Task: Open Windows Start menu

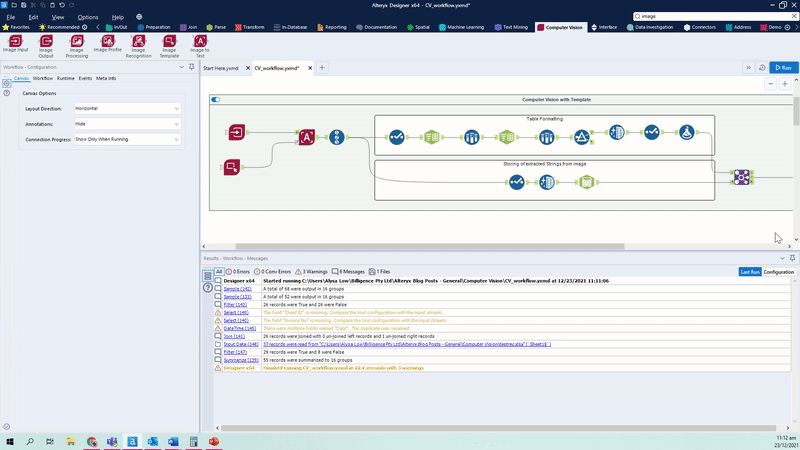Action: point(9,441)
